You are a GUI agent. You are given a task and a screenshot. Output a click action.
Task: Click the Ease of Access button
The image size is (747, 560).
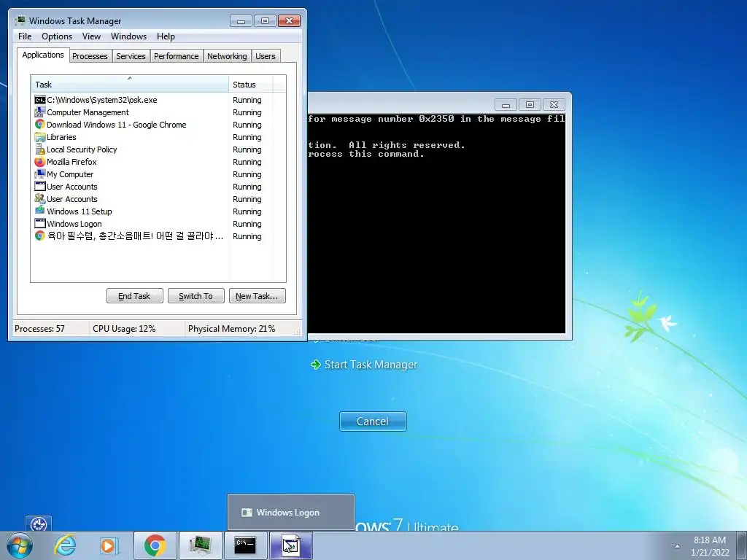tap(39, 524)
